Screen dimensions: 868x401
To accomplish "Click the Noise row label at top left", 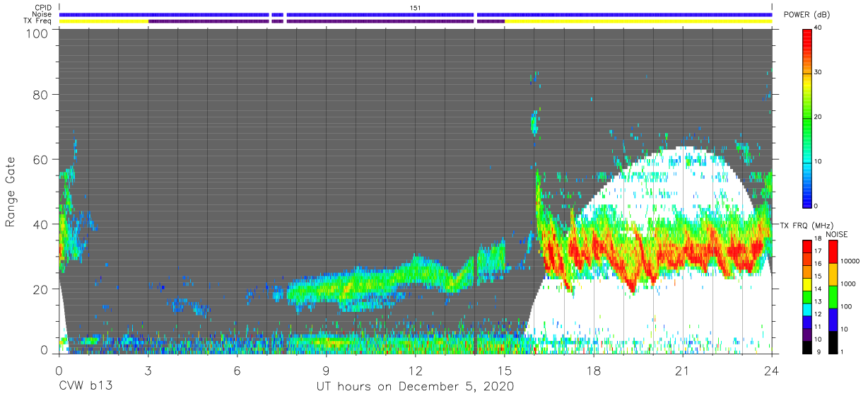I will pyautogui.click(x=41, y=14).
